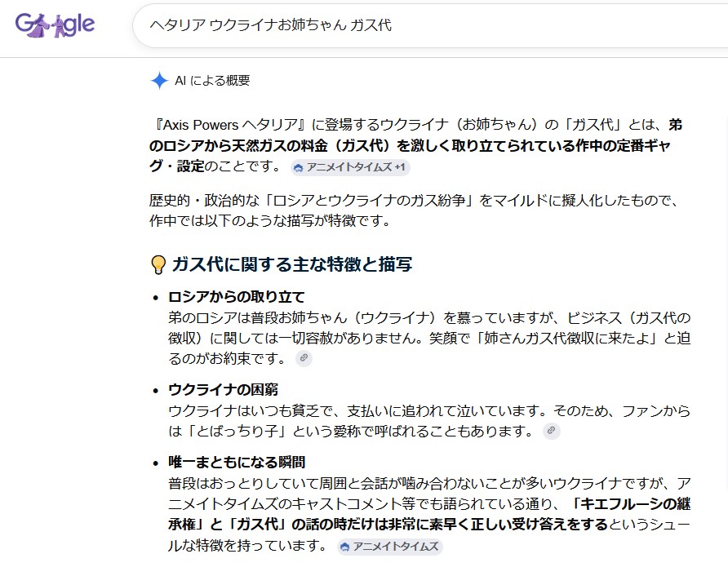
Task: Click the nickname 「とばっちり子」
Action: pyautogui.click(x=239, y=431)
